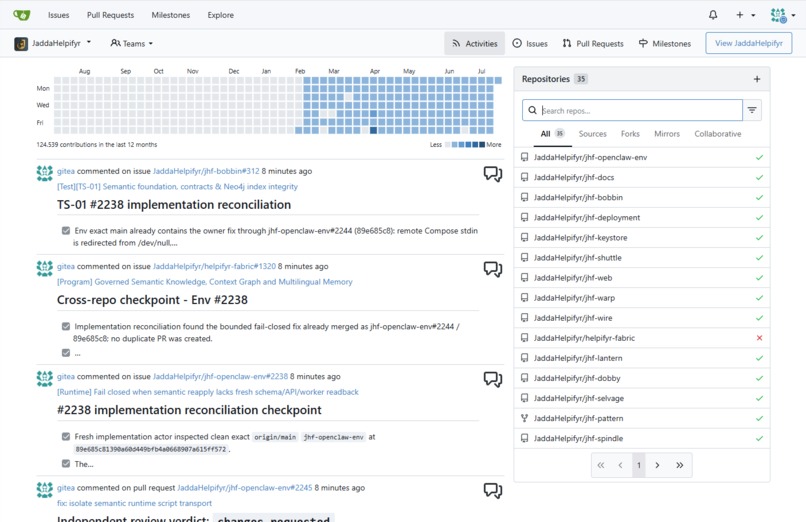
Task: Click the success checkmark for jhf-shuttle
Action: 759,258
